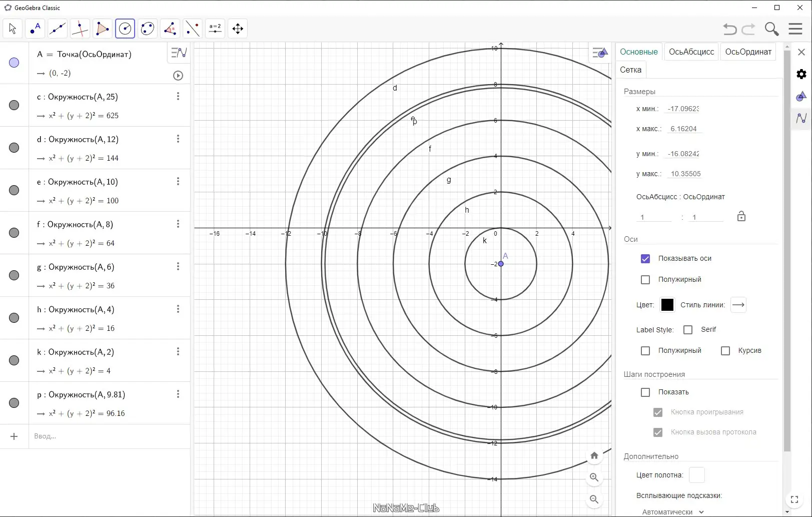Open the 'ОсьАбсцисс' tab
Screen dimensions: 812x517
pos(691,52)
